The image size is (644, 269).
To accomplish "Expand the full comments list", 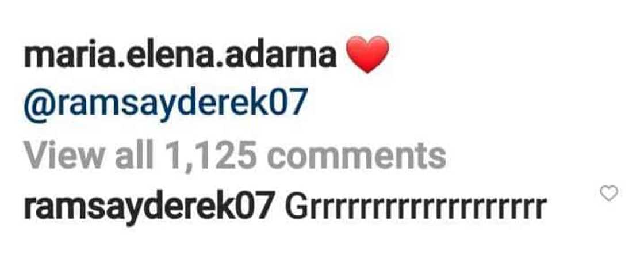I will (235, 156).
